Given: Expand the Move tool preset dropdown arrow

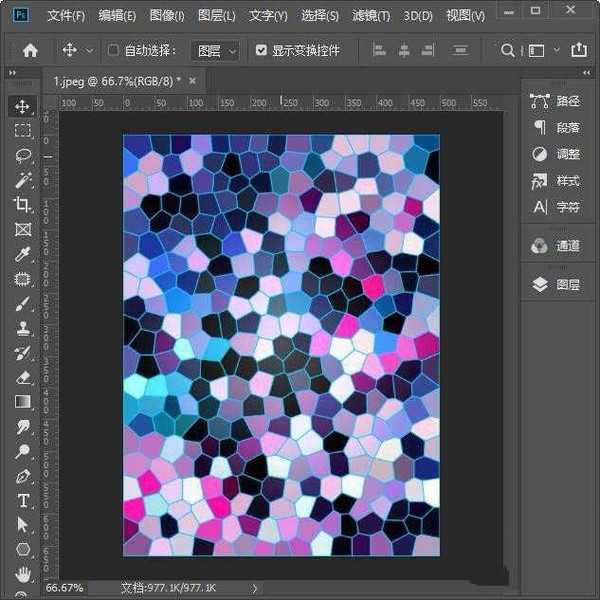Looking at the screenshot, I should click(90, 50).
